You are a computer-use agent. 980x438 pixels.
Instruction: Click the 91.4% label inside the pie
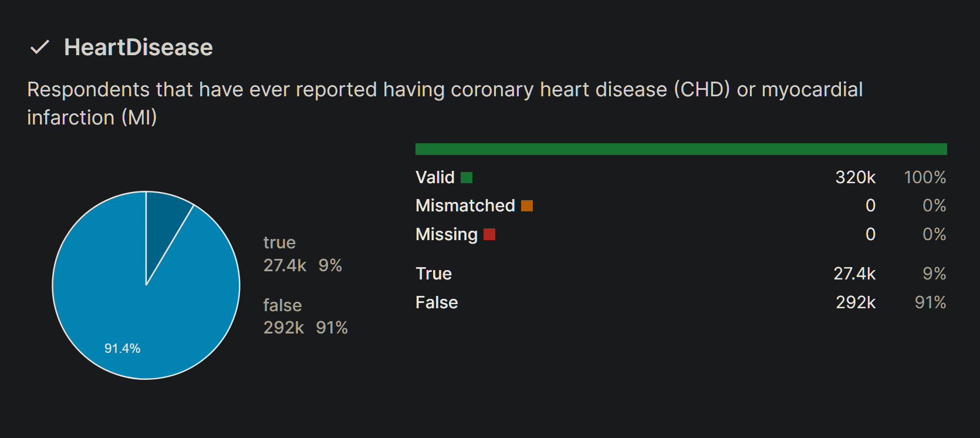tap(122, 348)
